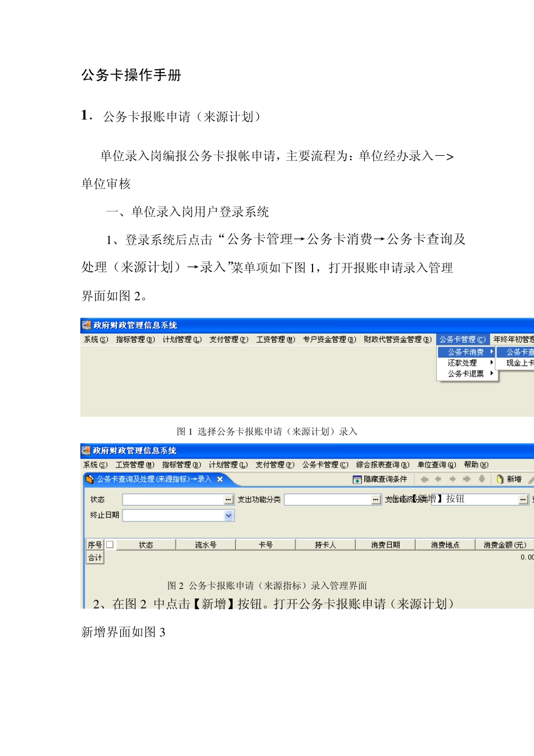The image size is (534, 756).
Task: Click the 持卡人 column header
Action: pyautogui.click(x=325, y=544)
